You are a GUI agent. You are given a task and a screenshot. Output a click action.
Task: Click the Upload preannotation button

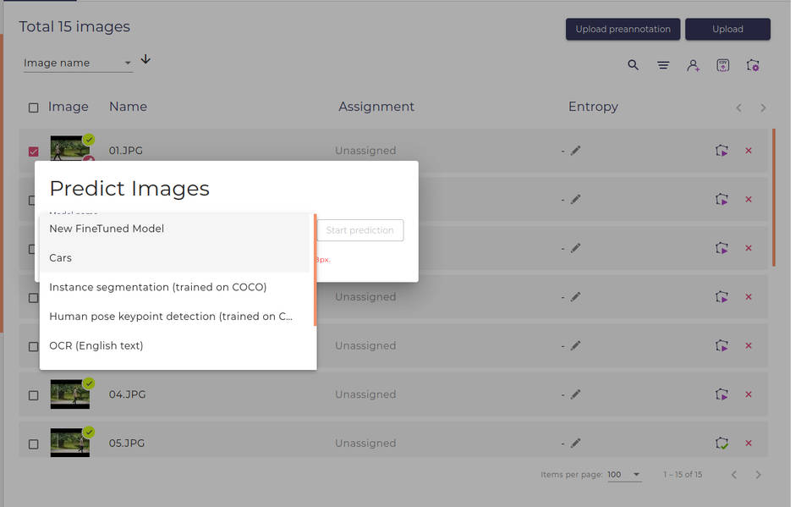pyautogui.click(x=623, y=29)
